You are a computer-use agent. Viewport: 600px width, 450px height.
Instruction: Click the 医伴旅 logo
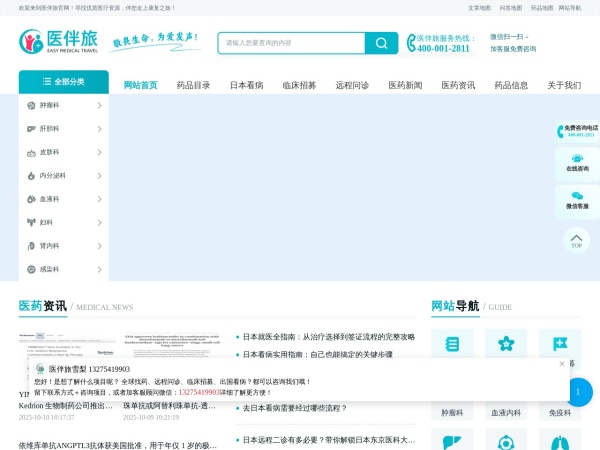pos(59,41)
